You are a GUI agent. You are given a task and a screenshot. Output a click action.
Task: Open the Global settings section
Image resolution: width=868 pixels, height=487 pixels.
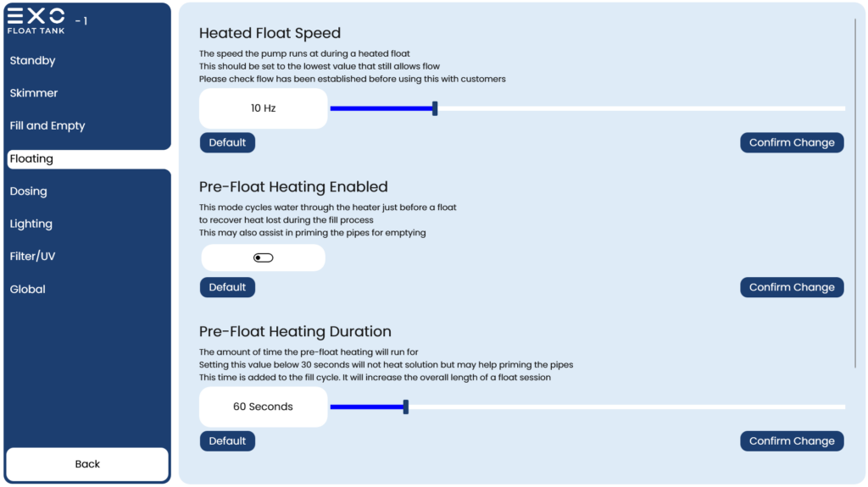pyautogui.click(x=28, y=289)
